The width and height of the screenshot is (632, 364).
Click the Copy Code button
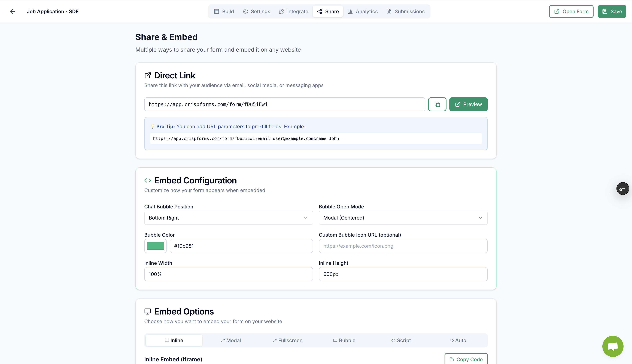tap(466, 359)
